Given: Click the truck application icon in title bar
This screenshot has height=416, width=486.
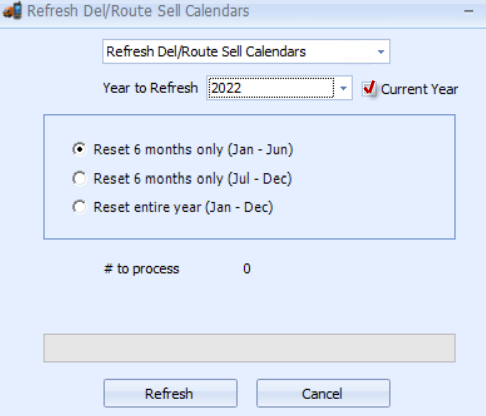Looking at the screenshot, I should coord(12,11).
